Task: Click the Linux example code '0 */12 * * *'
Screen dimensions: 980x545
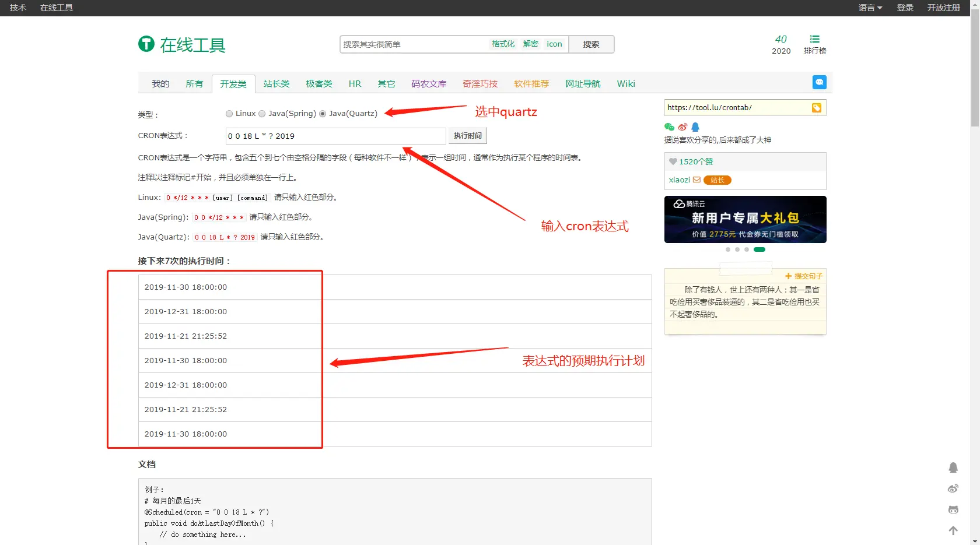Action: tap(187, 198)
